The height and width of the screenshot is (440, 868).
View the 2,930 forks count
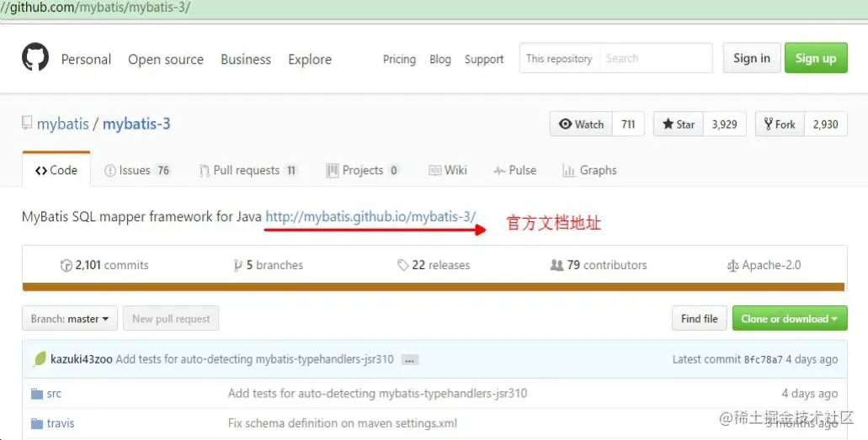click(x=825, y=124)
